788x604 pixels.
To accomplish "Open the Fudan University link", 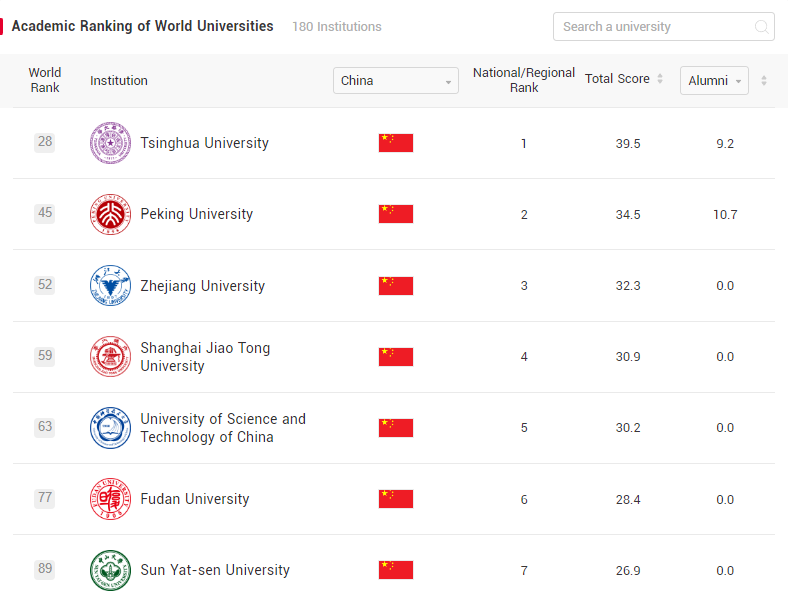I will (195, 499).
